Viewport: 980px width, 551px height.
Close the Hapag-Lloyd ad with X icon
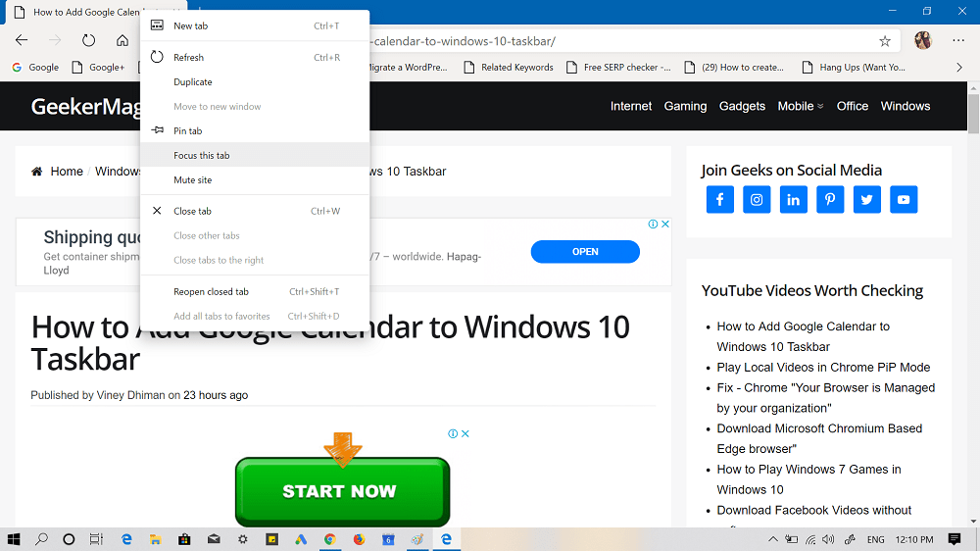[x=665, y=224]
